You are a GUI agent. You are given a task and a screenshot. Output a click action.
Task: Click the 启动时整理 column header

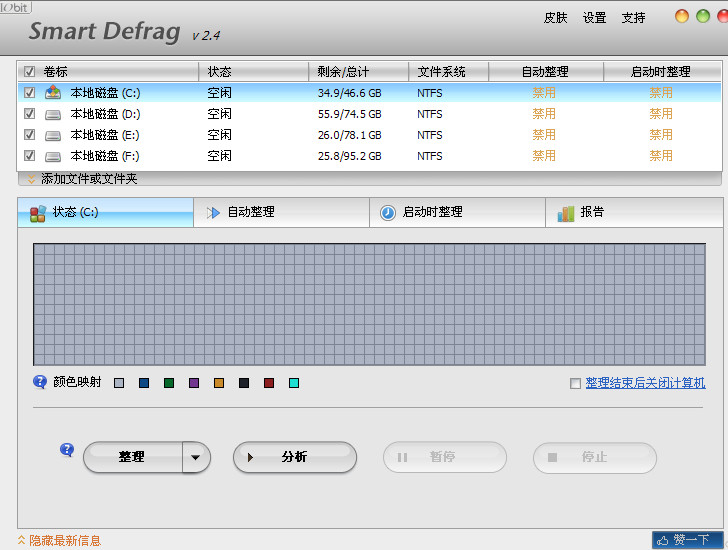(x=662, y=71)
